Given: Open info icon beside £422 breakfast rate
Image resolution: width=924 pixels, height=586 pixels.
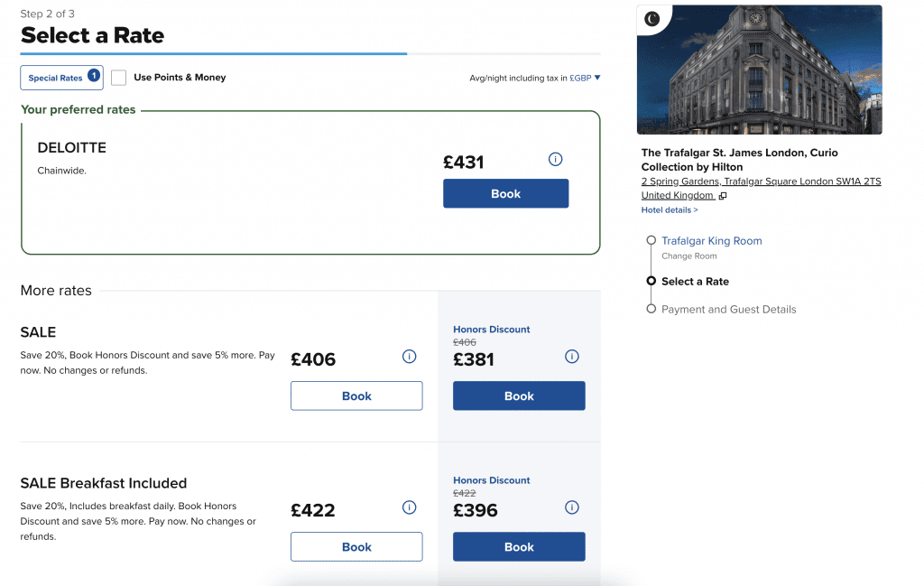Looking at the screenshot, I should (x=409, y=507).
